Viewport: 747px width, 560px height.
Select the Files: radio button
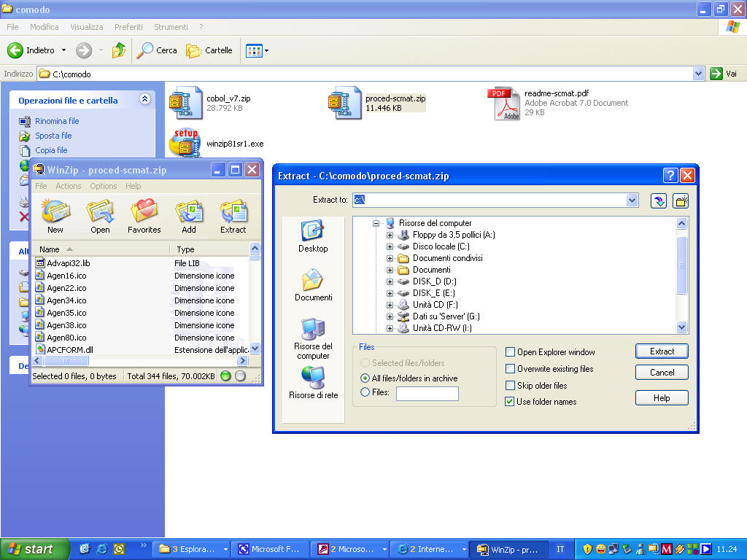coord(365,392)
